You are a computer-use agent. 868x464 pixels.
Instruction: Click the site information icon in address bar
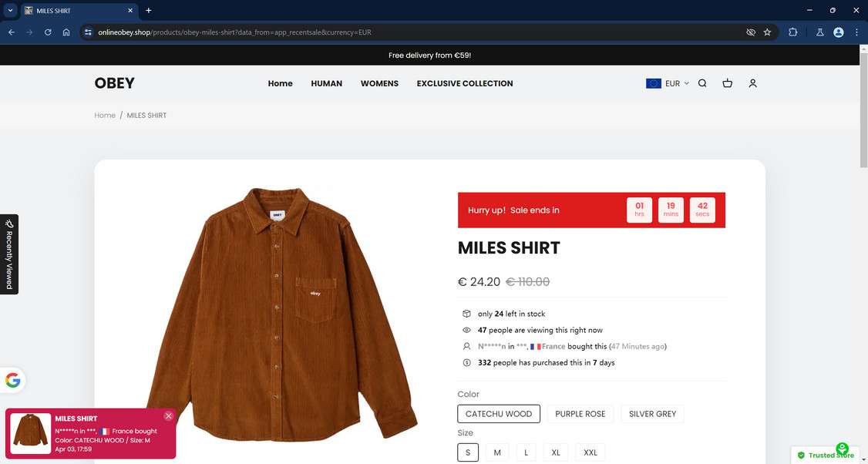[x=88, y=32]
